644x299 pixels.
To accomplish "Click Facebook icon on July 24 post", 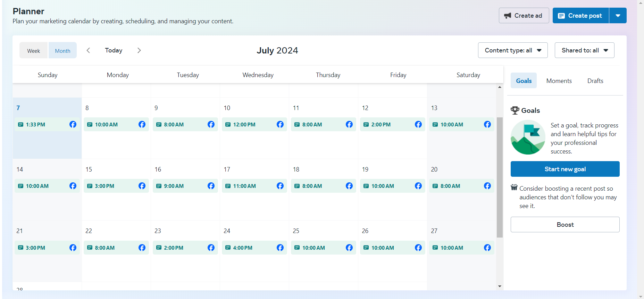I will pyautogui.click(x=280, y=248).
